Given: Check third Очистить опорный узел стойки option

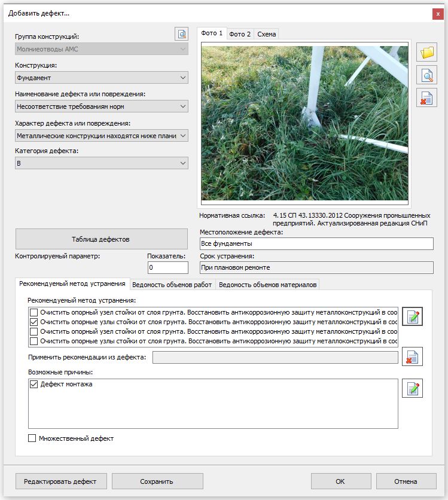Looking at the screenshot, I should click(33, 331).
